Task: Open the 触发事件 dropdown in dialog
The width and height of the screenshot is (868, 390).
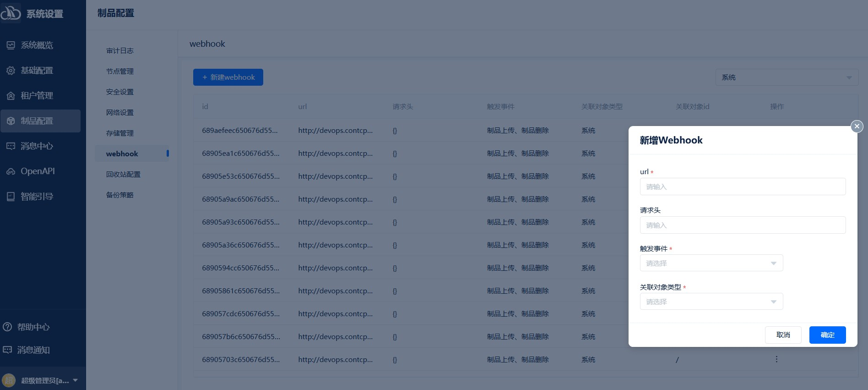Action: tap(711, 263)
